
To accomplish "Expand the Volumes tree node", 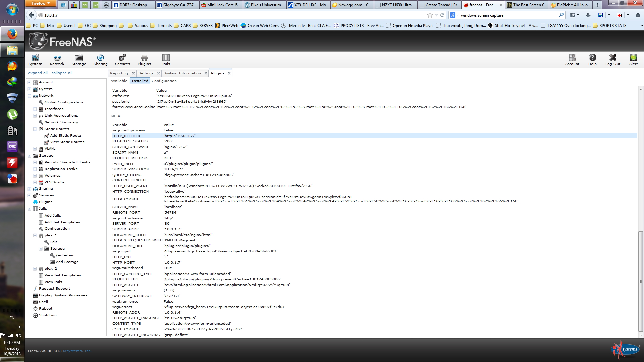I will click(35, 176).
